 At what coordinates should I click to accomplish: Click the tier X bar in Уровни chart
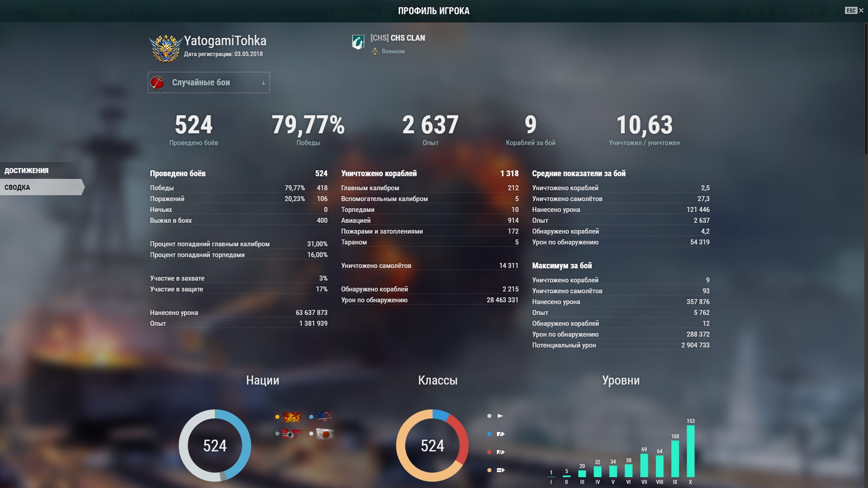pos(690,451)
